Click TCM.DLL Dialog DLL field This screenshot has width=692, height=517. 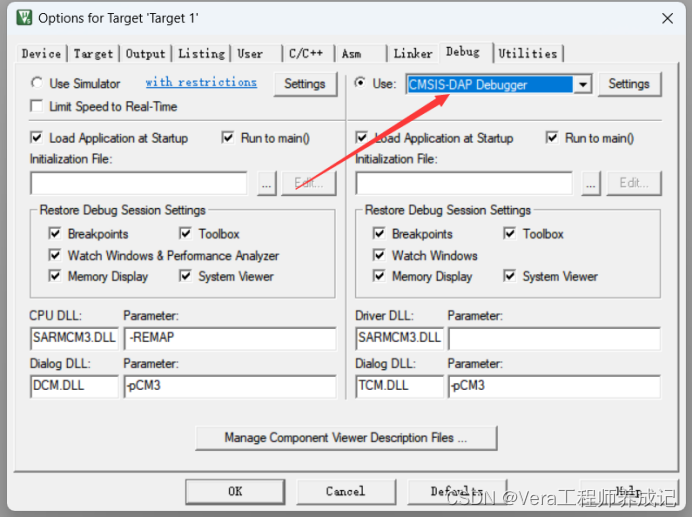pyautogui.click(x=399, y=386)
